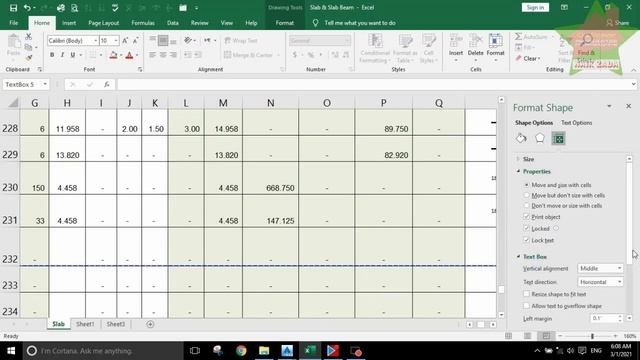Adjust the zoom slider in status bar
This screenshot has width=640, height=360.
592,336
